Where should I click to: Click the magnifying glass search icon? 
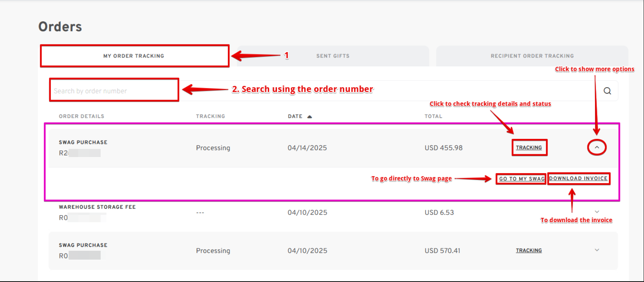pyautogui.click(x=607, y=91)
